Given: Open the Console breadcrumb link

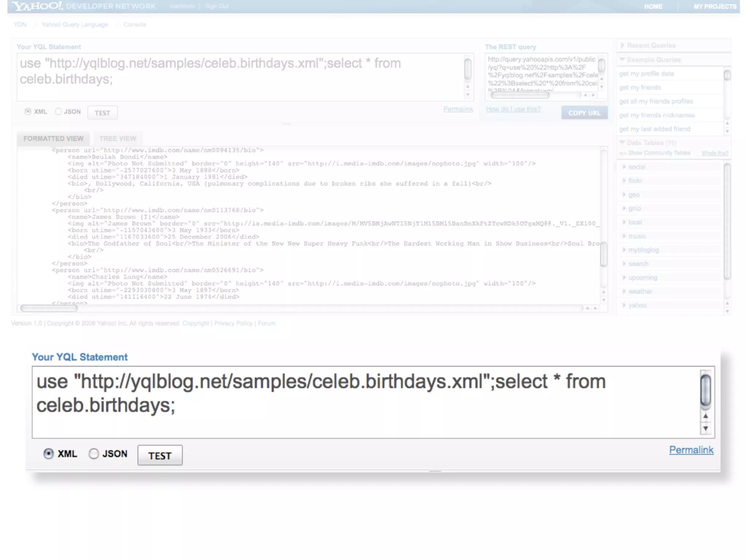Looking at the screenshot, I should point(135,24).
